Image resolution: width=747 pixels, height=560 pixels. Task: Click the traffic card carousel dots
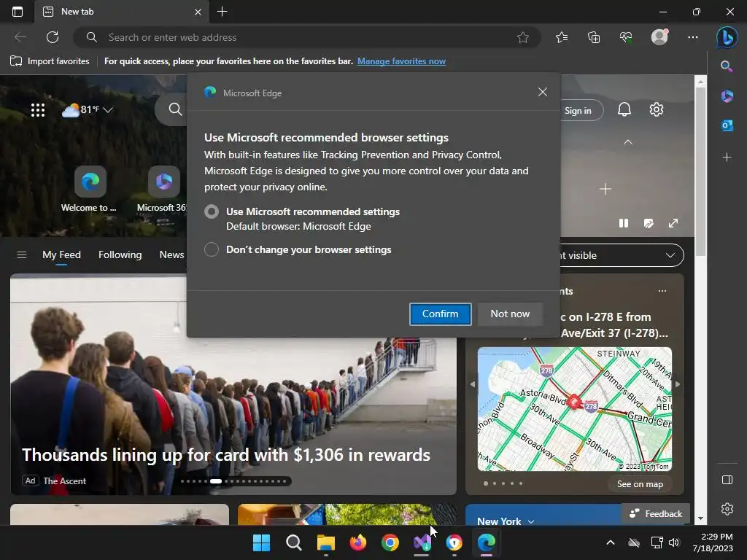coord(503,483)
